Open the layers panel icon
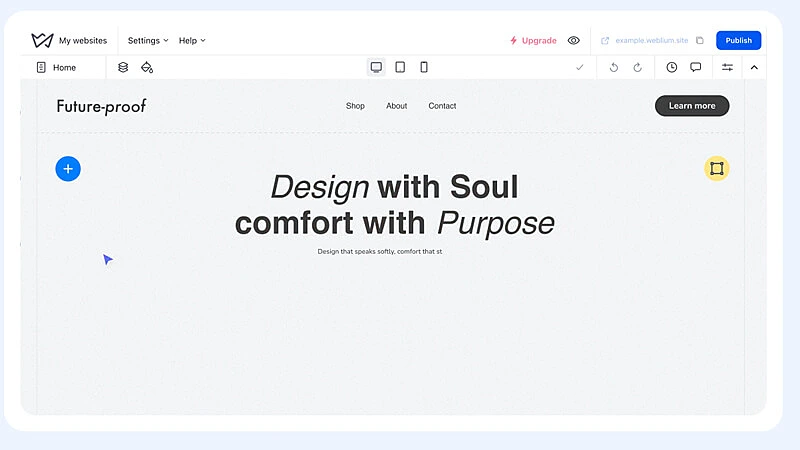This screenshot has height=450, width=800. click(123, 67)
